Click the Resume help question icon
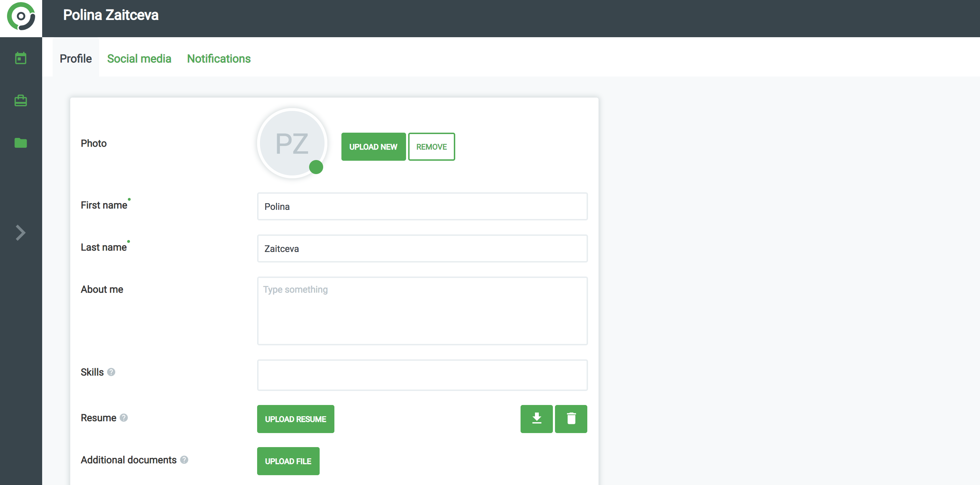Screen dimensions: 980x485 [124, 418]
